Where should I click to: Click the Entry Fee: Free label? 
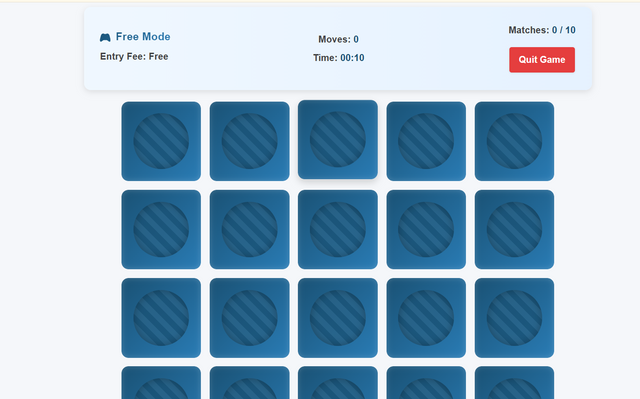tap(134, 56)
